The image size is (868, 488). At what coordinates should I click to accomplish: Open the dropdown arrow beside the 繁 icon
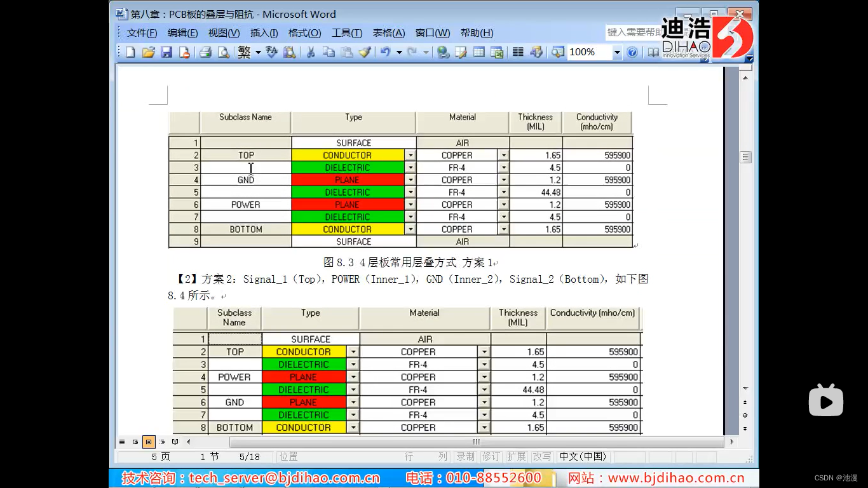pos(258,52)
